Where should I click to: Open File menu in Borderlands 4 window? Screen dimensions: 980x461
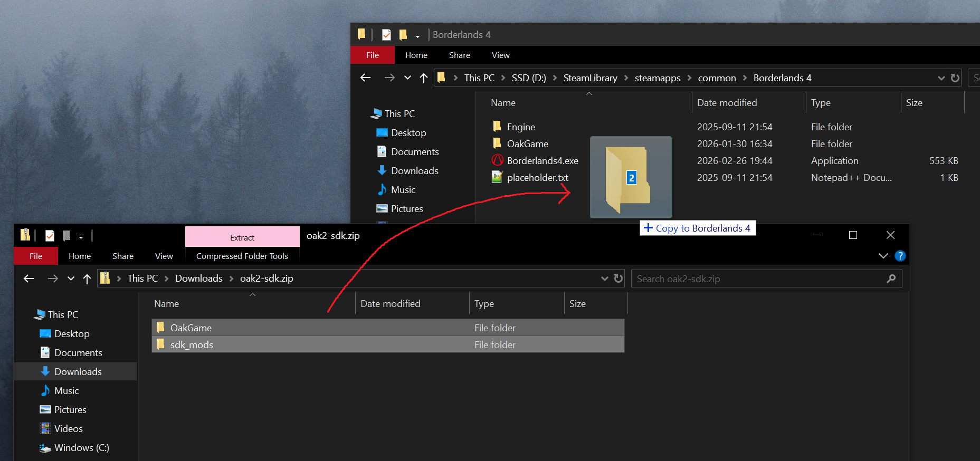click(373, 55)
